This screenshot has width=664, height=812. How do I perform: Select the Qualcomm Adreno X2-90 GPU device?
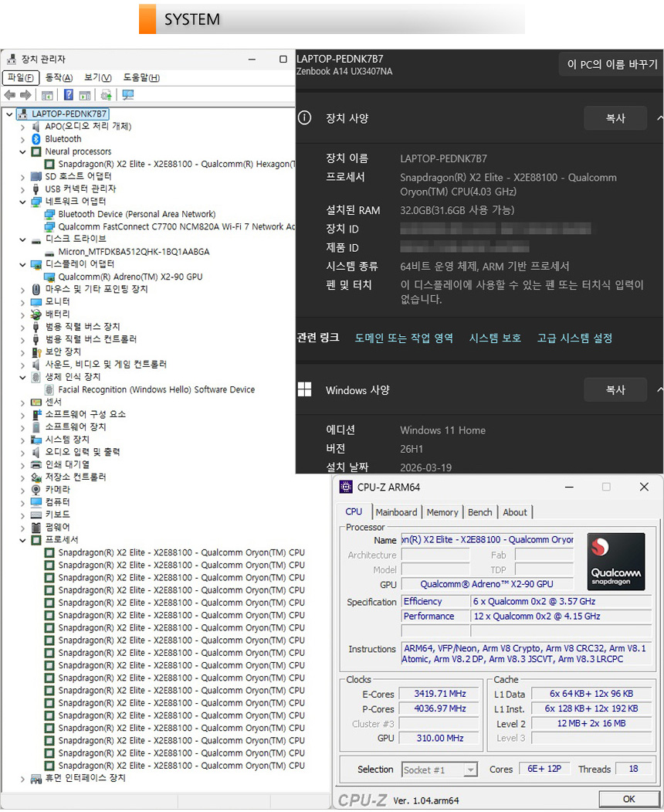click(x=130, y=277)
